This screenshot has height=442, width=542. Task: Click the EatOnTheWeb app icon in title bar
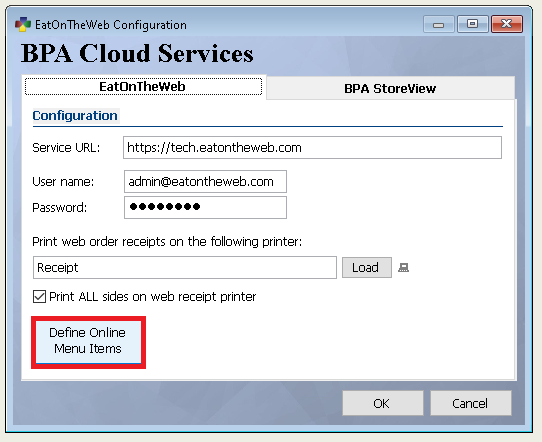23,25
